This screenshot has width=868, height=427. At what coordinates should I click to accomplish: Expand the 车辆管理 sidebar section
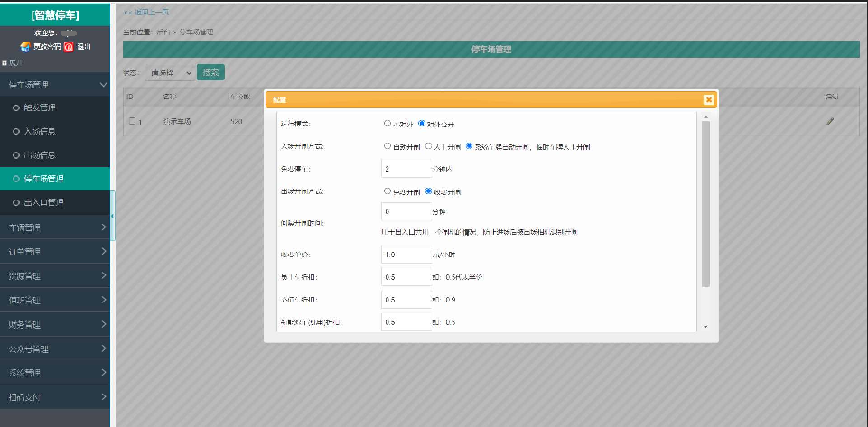tap(55, 227)
